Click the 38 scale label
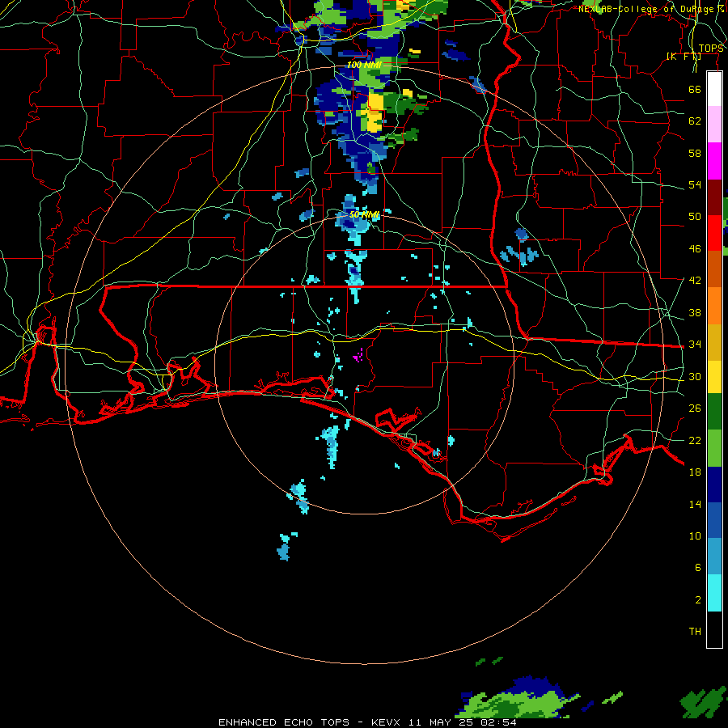728x728 pixels. click(x=695, y=312)
